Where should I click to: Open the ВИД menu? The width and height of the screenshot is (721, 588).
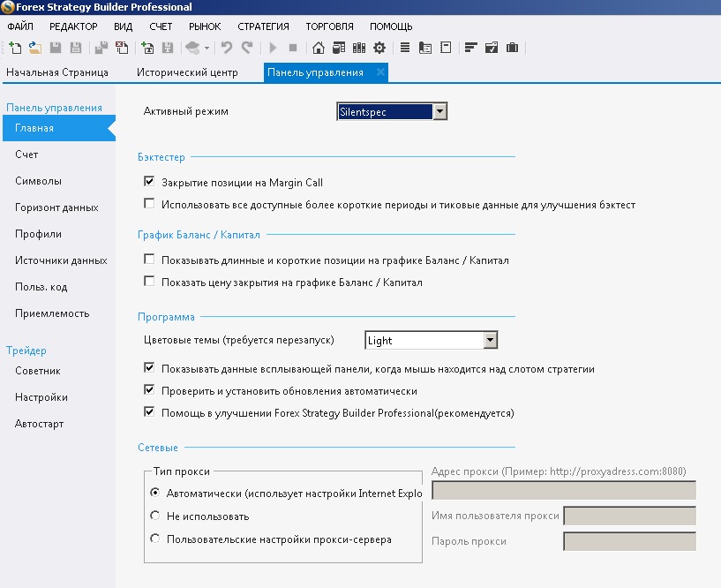(124, 26)
